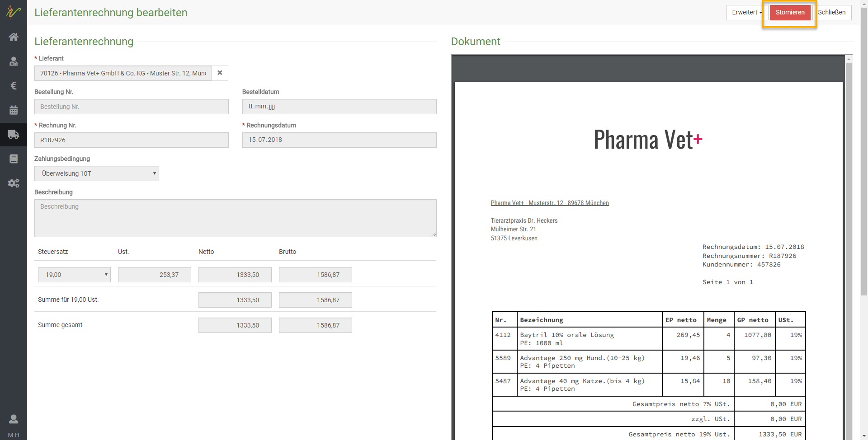Select the delivery truck sidebar icon
This screenshot has height=440, width=868.
pyautogui.click(x=14, y=135)
